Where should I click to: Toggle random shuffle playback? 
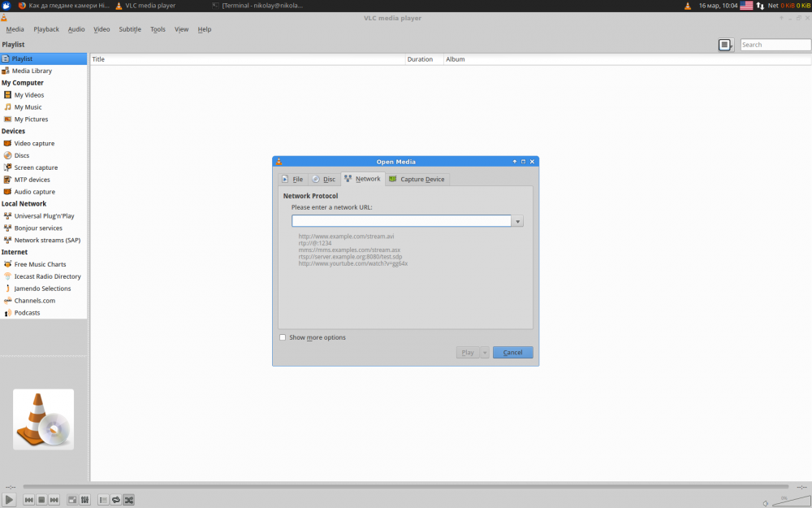(x=128, y=500)
